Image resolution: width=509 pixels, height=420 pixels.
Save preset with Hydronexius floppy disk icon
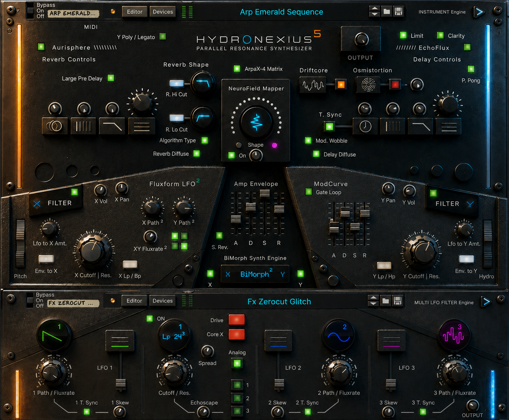click(x=398, y=11)
